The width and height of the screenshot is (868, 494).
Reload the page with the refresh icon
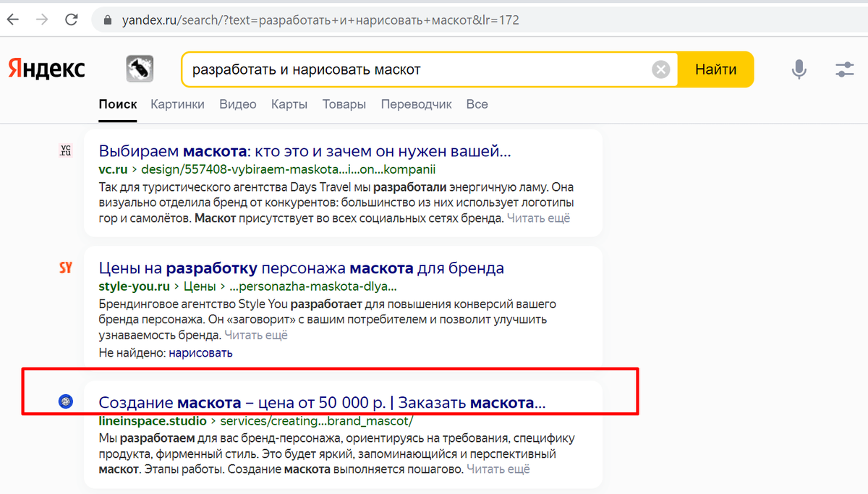pyautogui.click(x=71, y=20)
